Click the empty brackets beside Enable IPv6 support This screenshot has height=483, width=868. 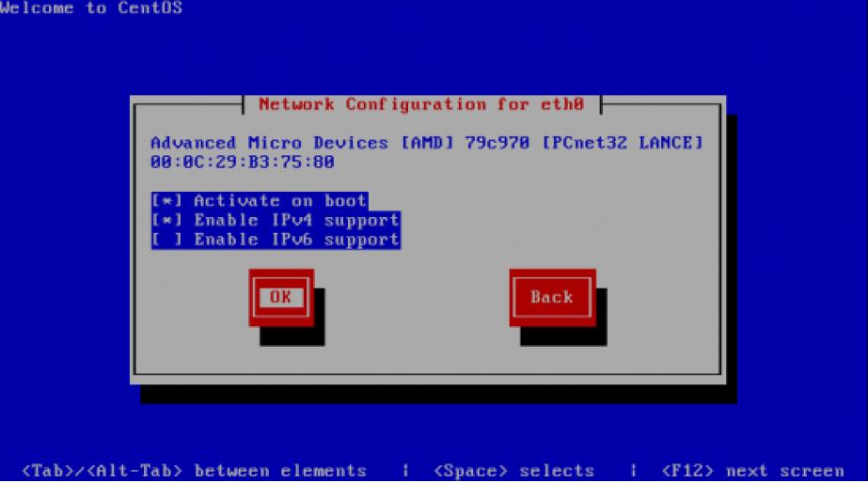166,240
